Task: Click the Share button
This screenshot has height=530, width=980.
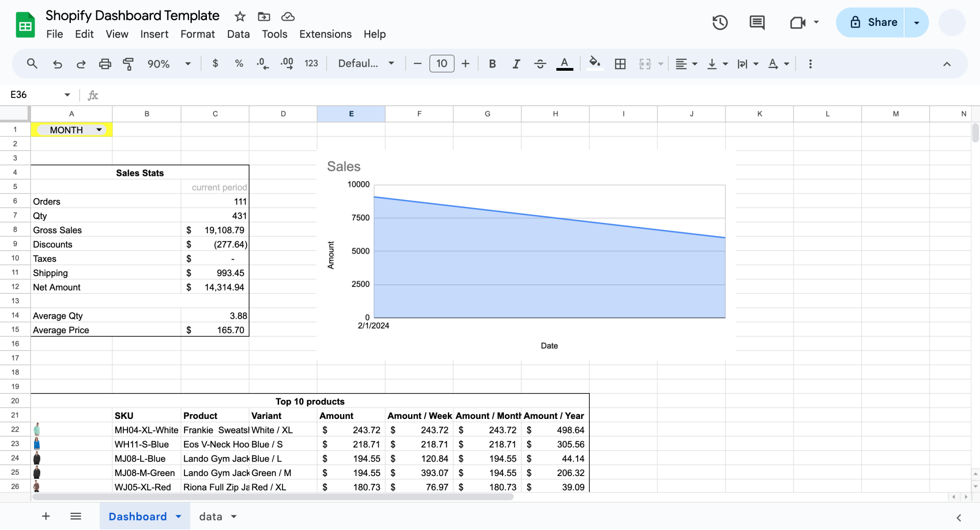Action: click(x=871, y=22)
